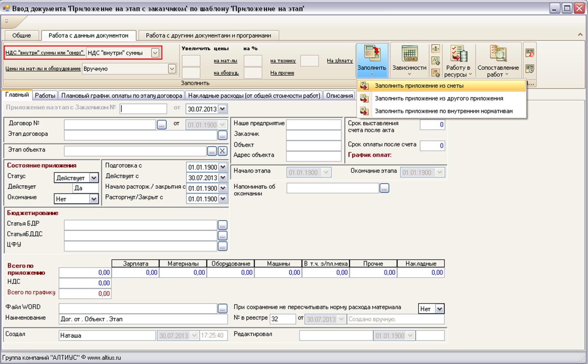Screen dimensions: 588x364
Task: Click the table with clock icon
Action: (x=530, y=69)
